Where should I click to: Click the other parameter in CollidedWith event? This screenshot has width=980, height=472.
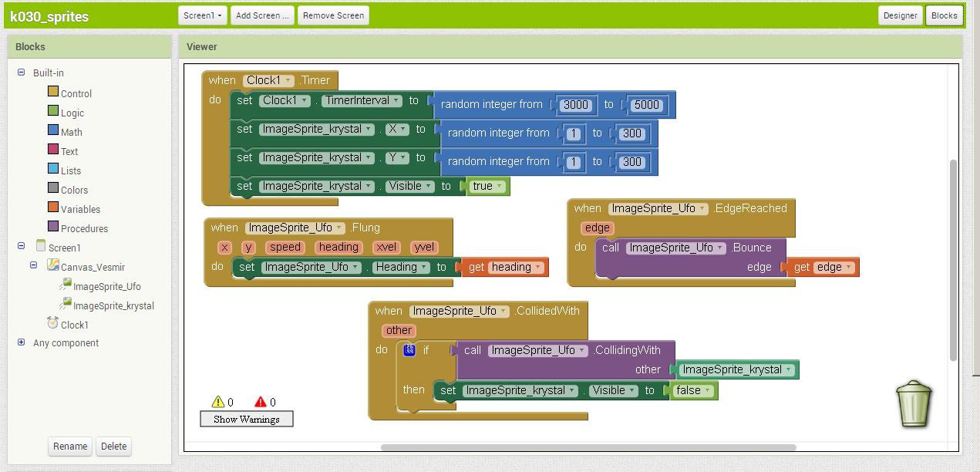point(399,330)
